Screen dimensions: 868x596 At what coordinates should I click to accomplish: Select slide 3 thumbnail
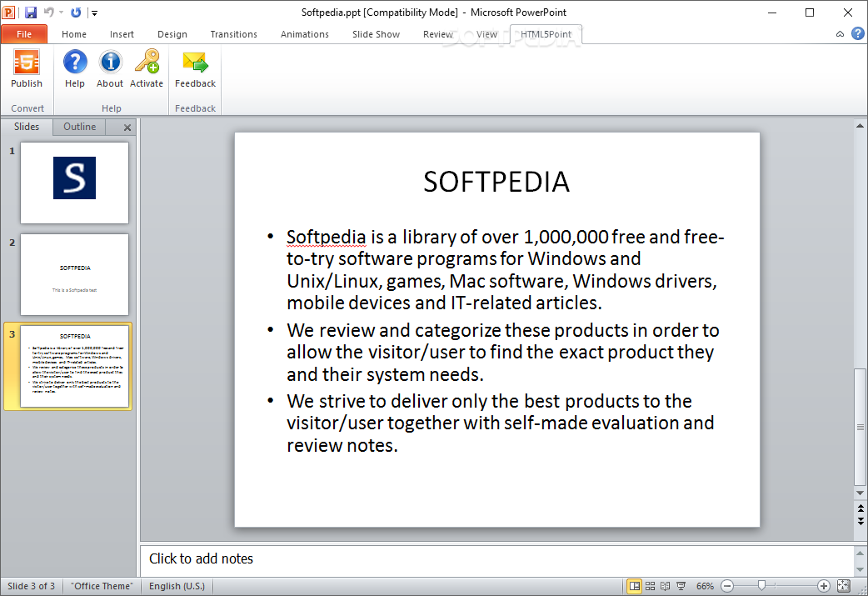pos(75,366)
